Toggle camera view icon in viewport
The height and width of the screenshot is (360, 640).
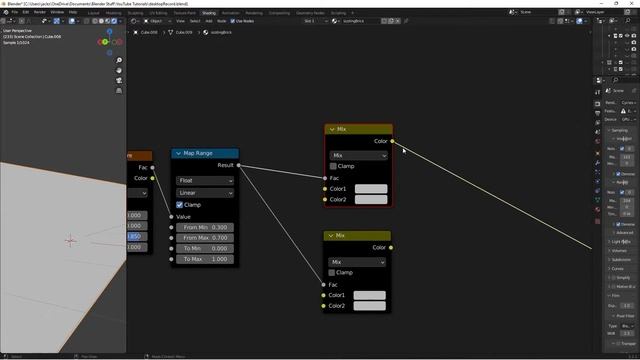click(x=119, y=80)
